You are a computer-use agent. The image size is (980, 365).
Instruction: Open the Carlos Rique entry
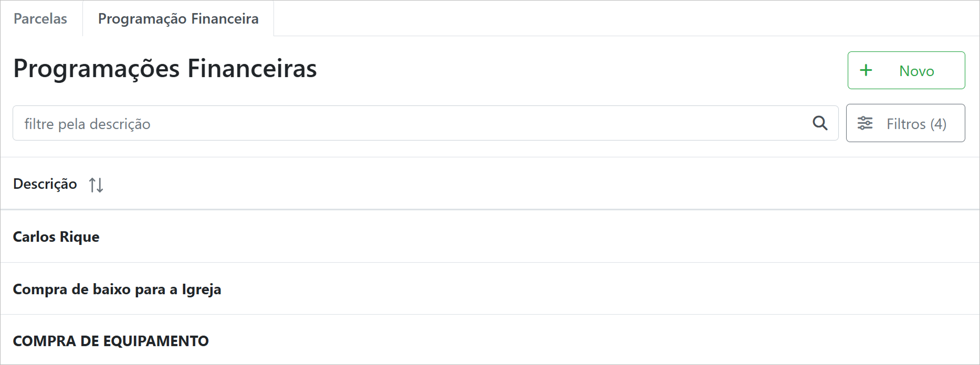(x=56, y=237)
